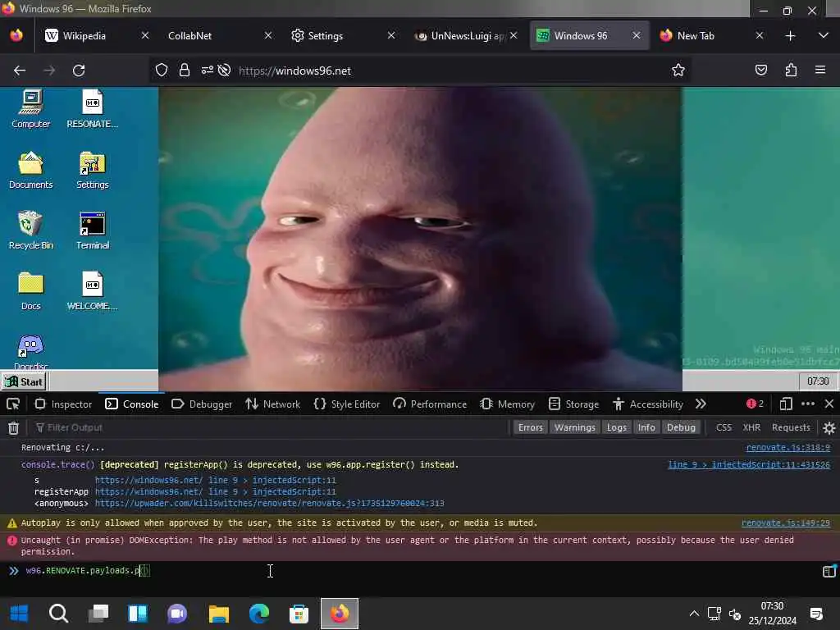840x630 pixels.
Task: Open upwader.com renovate.js stack trace link
Action: (x=269, y=504)
